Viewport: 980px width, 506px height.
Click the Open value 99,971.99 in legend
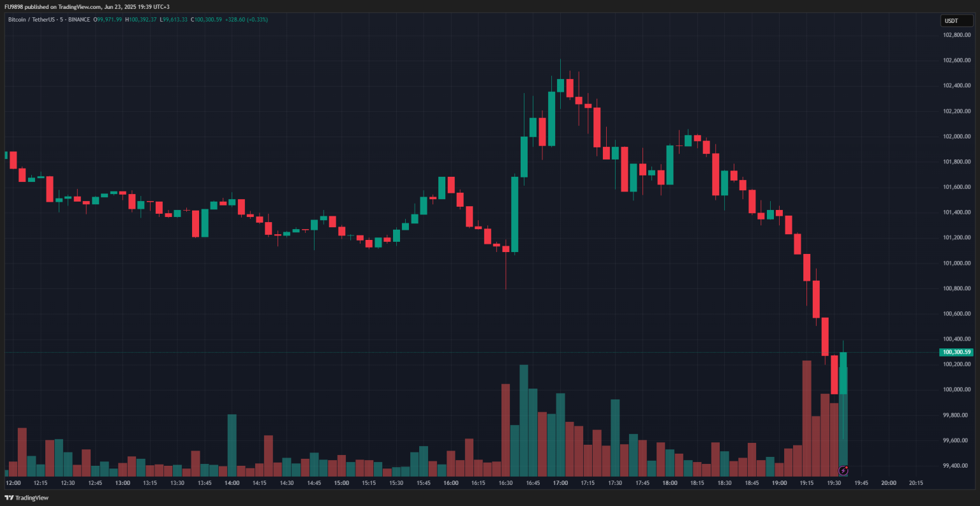(x=109, y=20)
